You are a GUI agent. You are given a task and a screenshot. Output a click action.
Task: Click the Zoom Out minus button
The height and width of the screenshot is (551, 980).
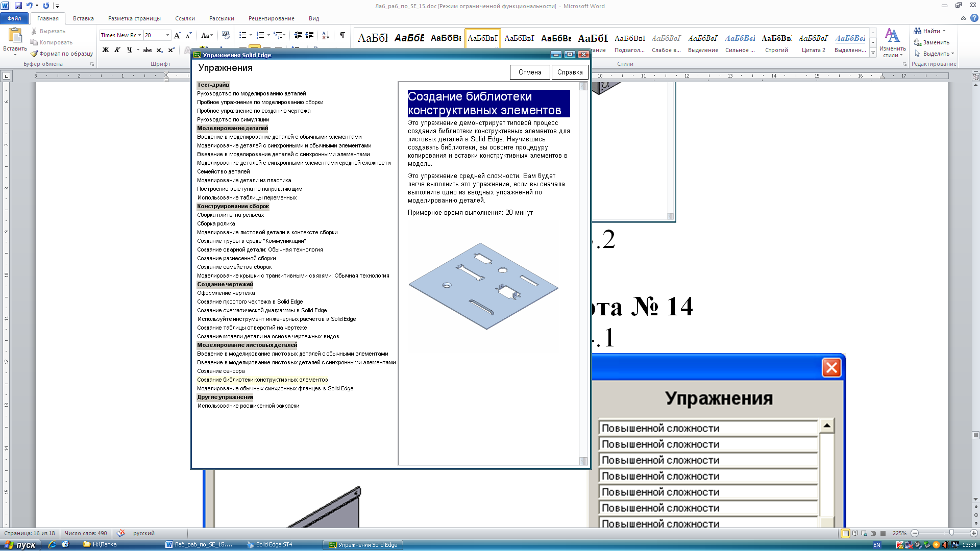coord(915,533)
